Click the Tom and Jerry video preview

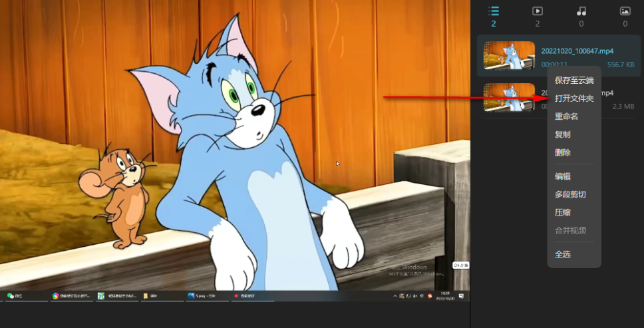pyautogui.click(x=235, y=150)
